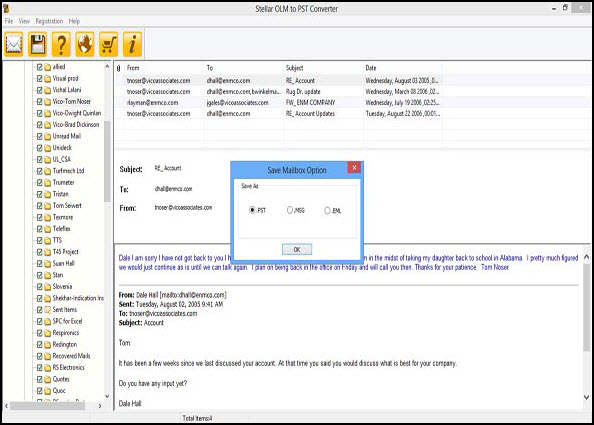The image size is (594, 425).
Task: Sort by the To column header
Action: (x=210, y=68)
